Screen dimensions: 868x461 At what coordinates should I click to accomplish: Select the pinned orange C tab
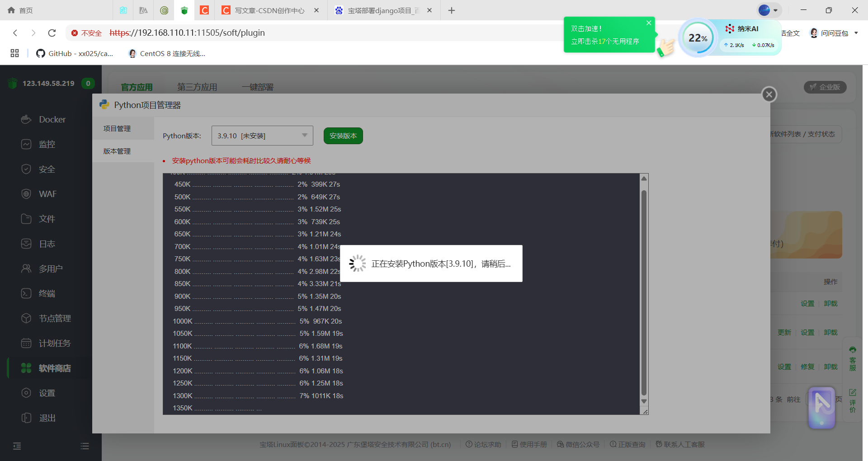point(204,10)
